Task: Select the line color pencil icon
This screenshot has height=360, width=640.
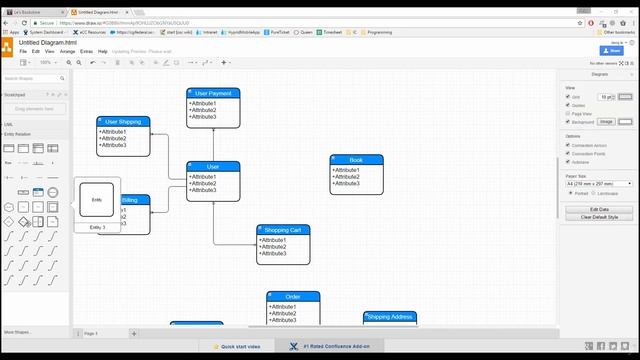Action: [x=166, y=62]
